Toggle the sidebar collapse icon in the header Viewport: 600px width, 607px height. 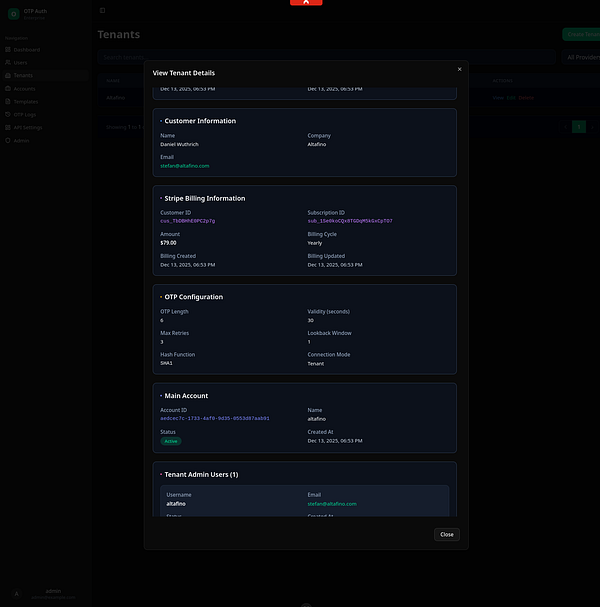point(102,10)
